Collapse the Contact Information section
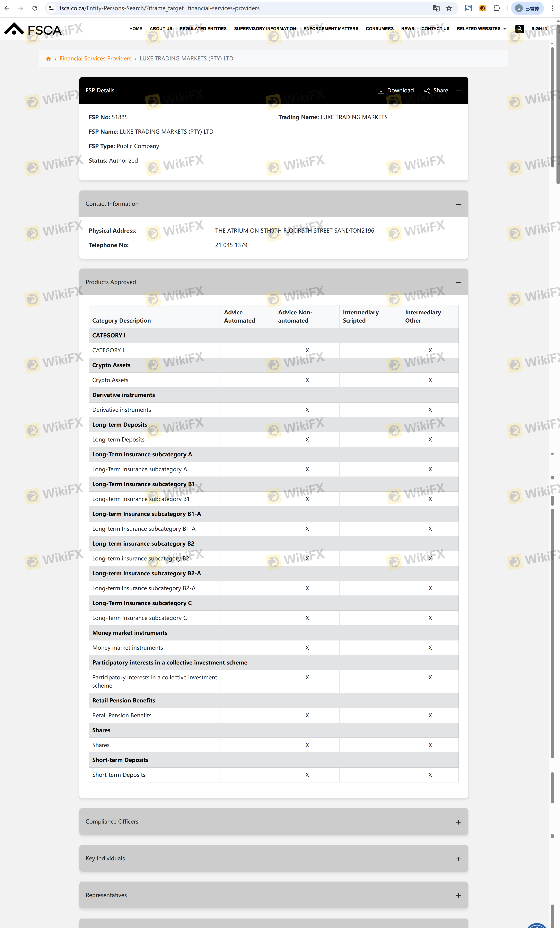The image size is (560, 928). click(x=458, y=204)
